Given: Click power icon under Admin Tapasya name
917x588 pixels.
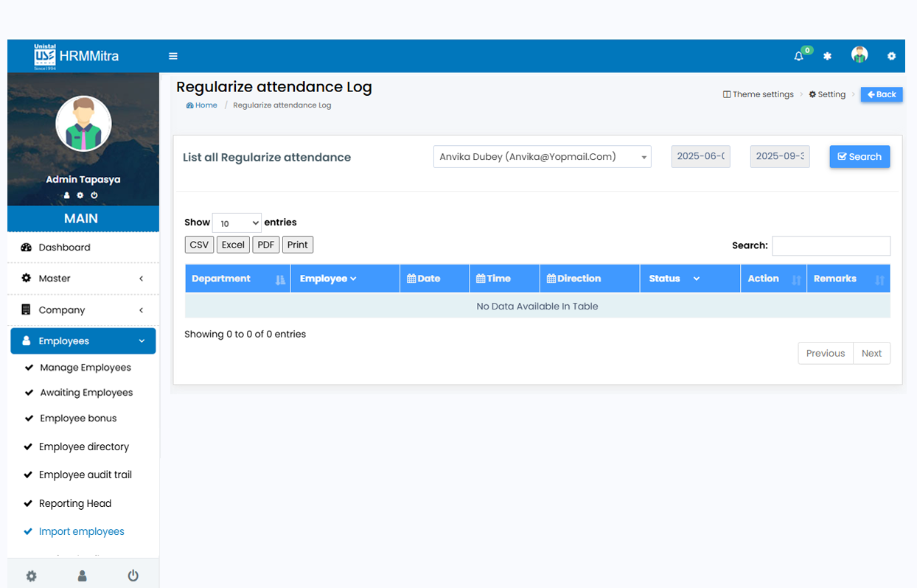Looking at the screenshot, I should (x=94, y=195).
